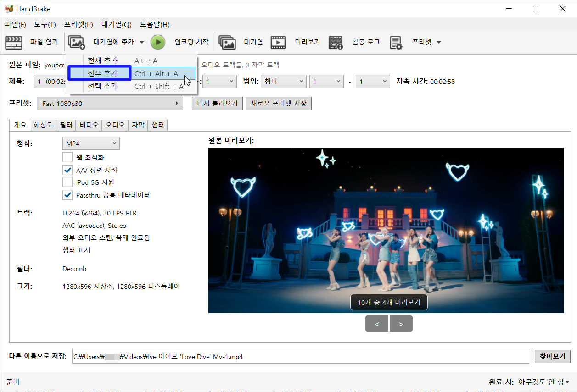Click the 챕터 표시 track text
Screen dimensions: 577x392
[76, 250]
